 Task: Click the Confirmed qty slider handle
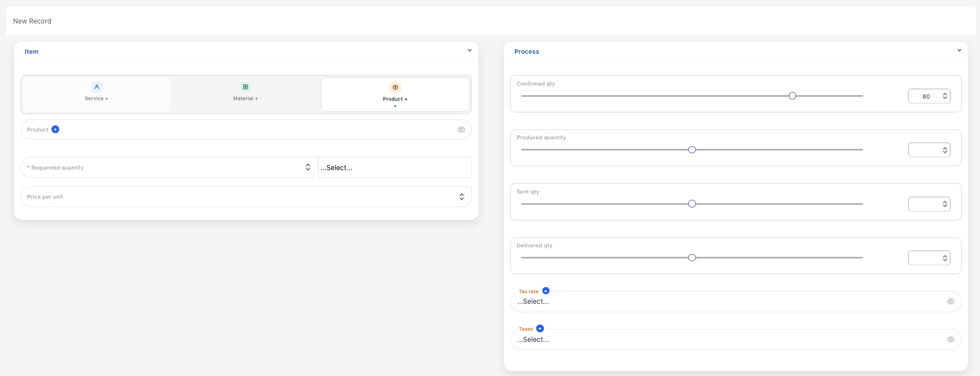click(792, 96)
